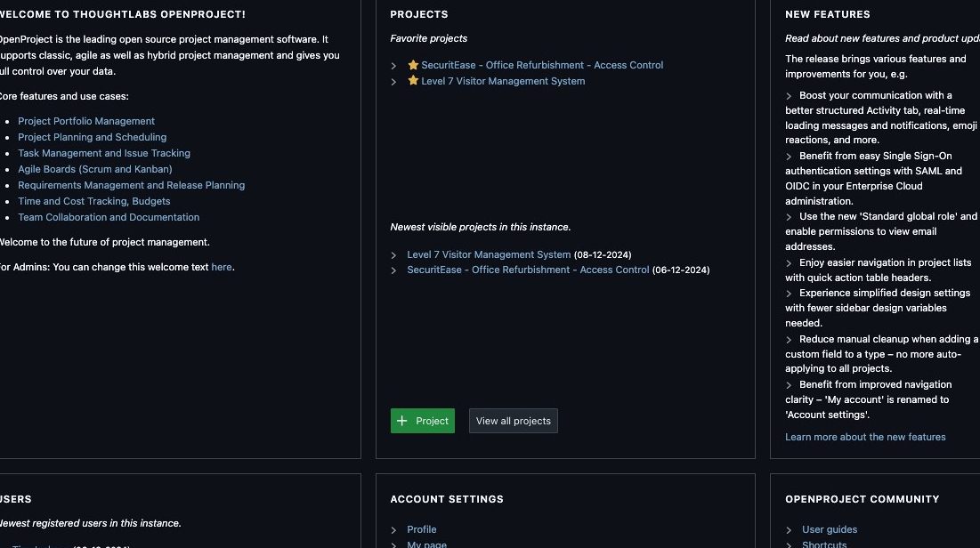The image size is (980, 548).
Task: Go to Profile under Account Settings
Action: pyautogui.click(x=421, y=529)
